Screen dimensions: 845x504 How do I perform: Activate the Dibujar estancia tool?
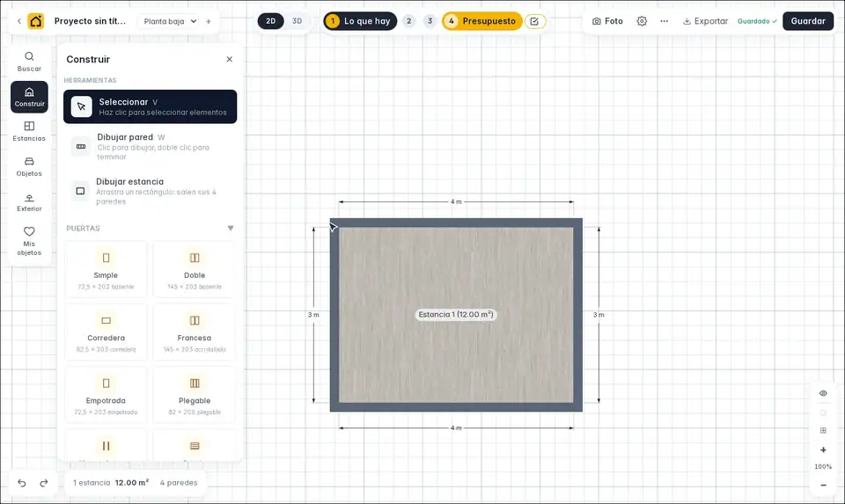point(150,191)
